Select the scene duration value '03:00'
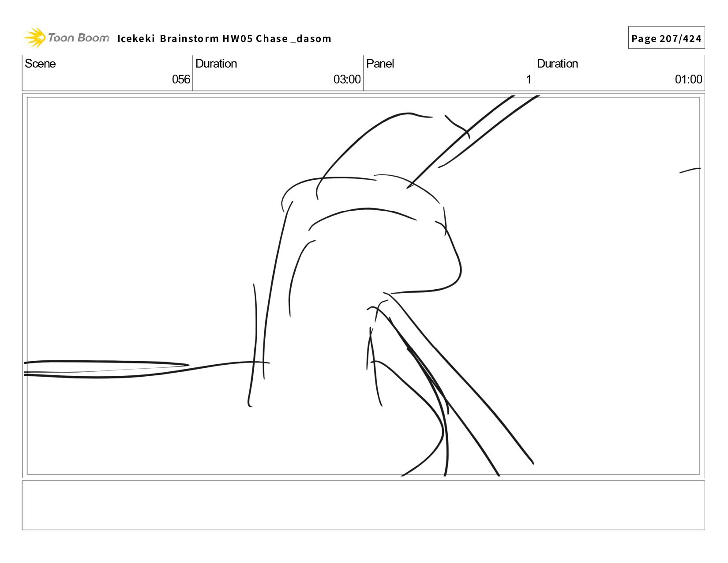The width and height of the screenshot is (728, 563). click(x=347, y=79)
